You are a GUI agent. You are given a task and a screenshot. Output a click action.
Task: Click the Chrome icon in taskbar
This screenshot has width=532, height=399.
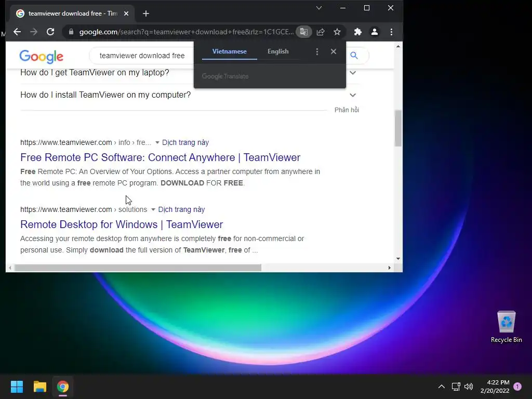pyautogui.click(x=63, y=387)
